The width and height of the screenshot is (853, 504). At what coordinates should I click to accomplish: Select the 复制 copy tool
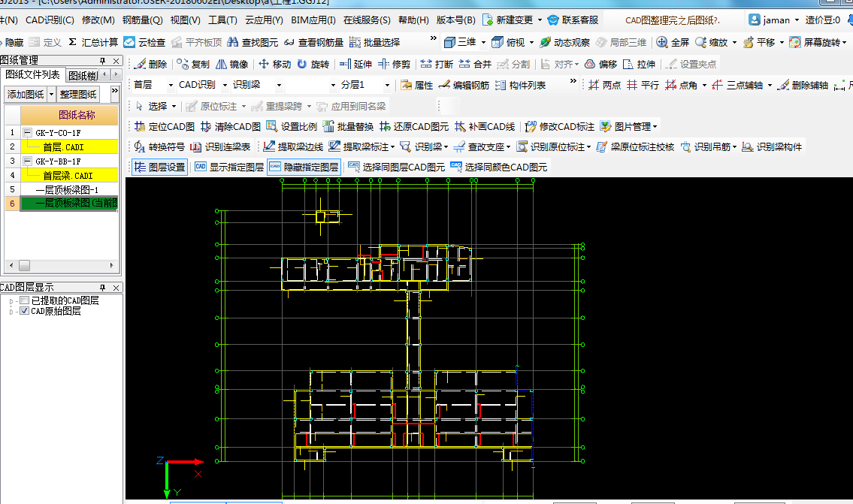pos(193,64)
